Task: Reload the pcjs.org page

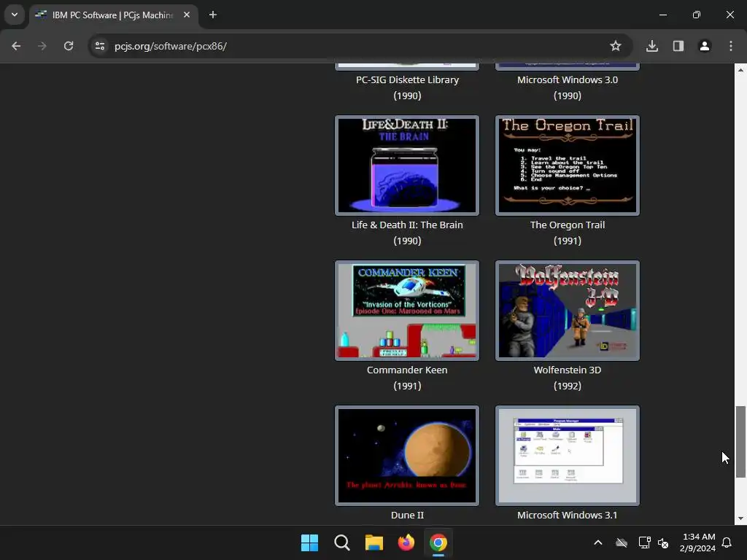Action: pyautogui.click(x=69, y=46)
